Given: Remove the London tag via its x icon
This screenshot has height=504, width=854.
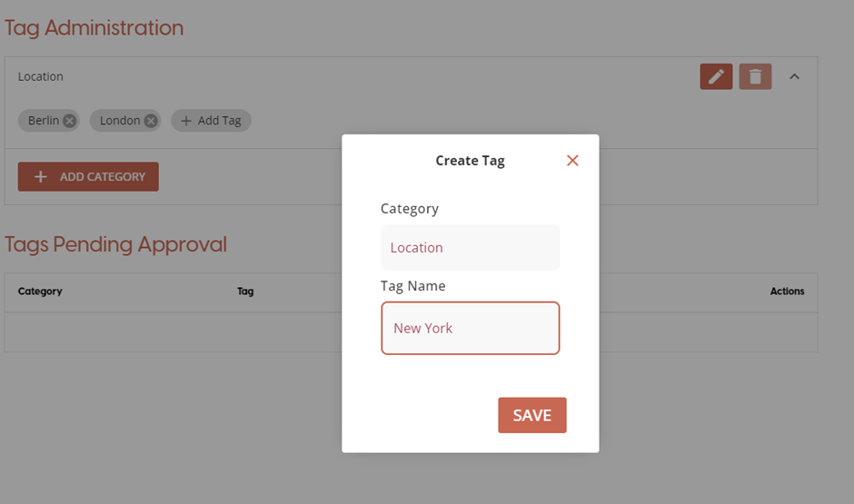Looking at the screenshot, I should (151, 121).
